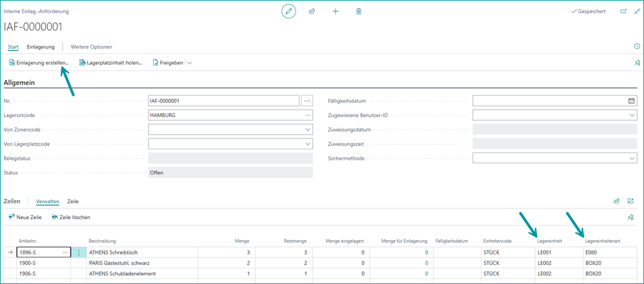Expand the Zeilen section to full view
The height and width of the screenshot is (284, 644).
click(630, 202)
